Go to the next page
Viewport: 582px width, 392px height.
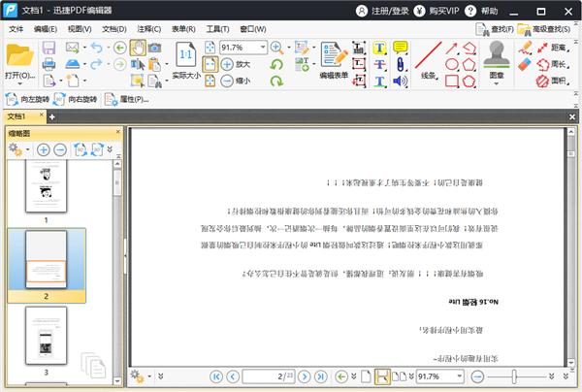(x=304, y=376)
